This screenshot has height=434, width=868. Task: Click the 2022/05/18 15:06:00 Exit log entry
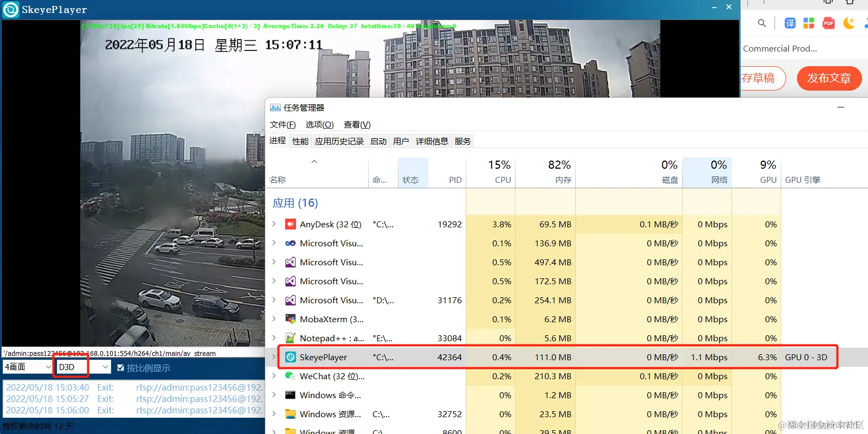[134, 410]
